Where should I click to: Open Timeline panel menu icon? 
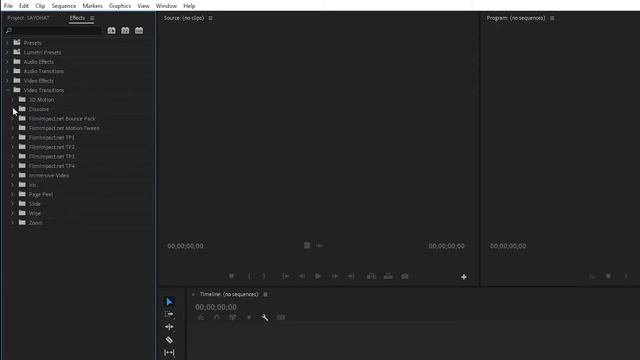coord(265,294)
